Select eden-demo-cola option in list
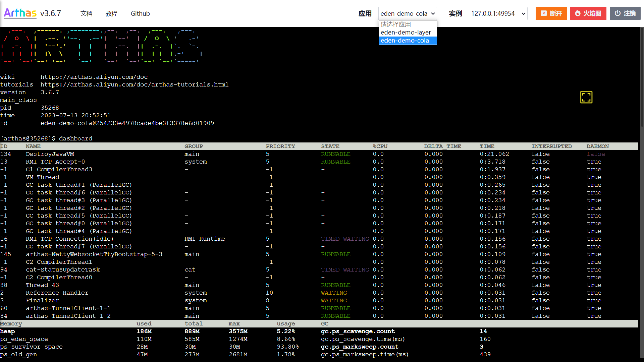644x362 pixels. coord(405,41)
